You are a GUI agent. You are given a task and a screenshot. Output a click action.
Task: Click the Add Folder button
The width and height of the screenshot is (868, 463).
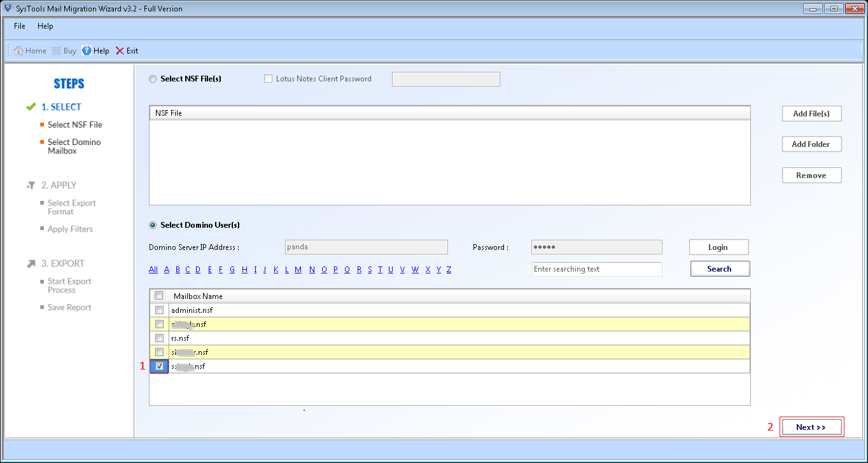click(811, 144)
